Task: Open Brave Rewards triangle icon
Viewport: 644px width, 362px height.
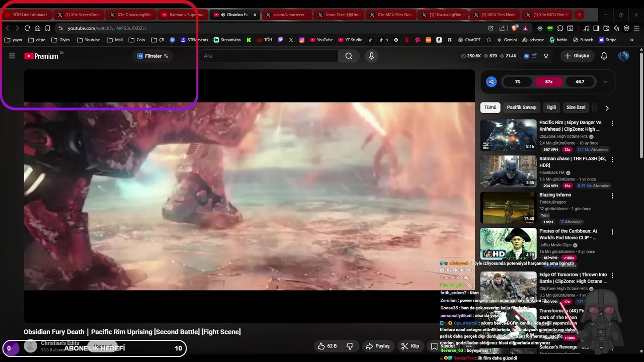Action: tap(525, 28)
